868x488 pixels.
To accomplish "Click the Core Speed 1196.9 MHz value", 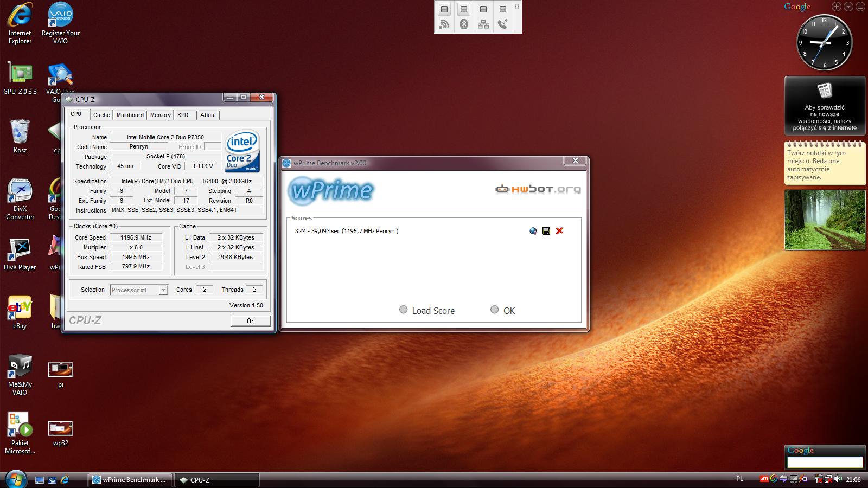I will pyautogui.click(x=136, y=237).
